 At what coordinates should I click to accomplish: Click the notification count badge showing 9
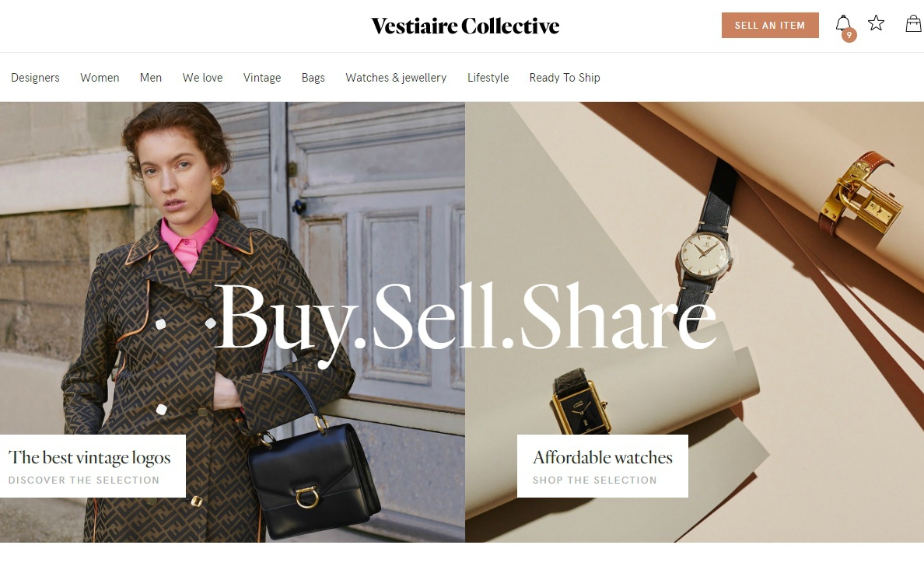[849, 35]
